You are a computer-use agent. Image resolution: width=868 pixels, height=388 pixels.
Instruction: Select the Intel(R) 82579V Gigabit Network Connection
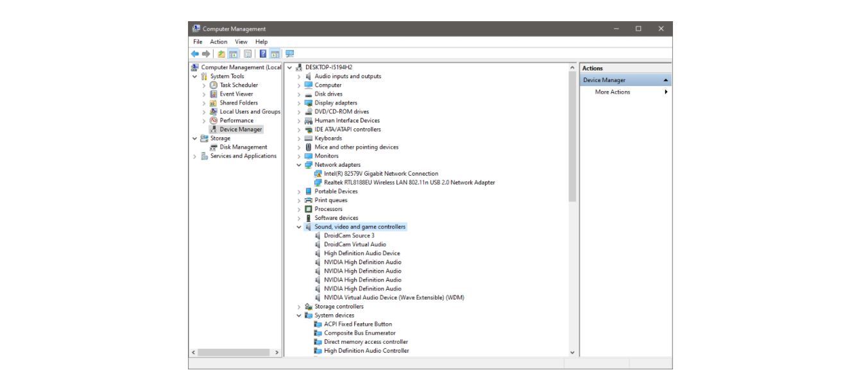pyautogui.click(x=379, y=173)
